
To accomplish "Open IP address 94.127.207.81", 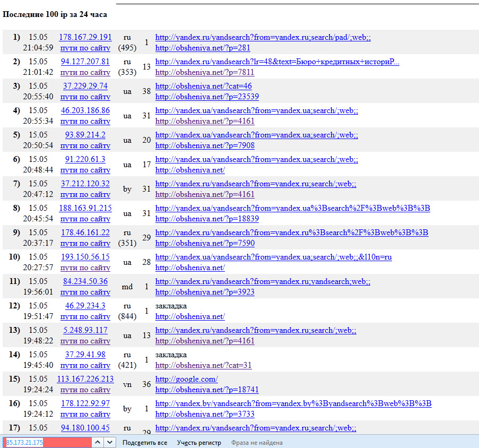I will click(x=85, y=62).
